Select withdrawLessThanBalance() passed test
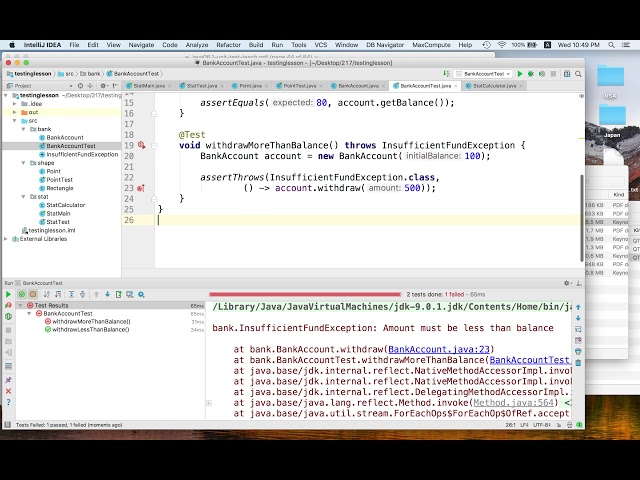Screen dimensions: 640x480 pos(87,330)
